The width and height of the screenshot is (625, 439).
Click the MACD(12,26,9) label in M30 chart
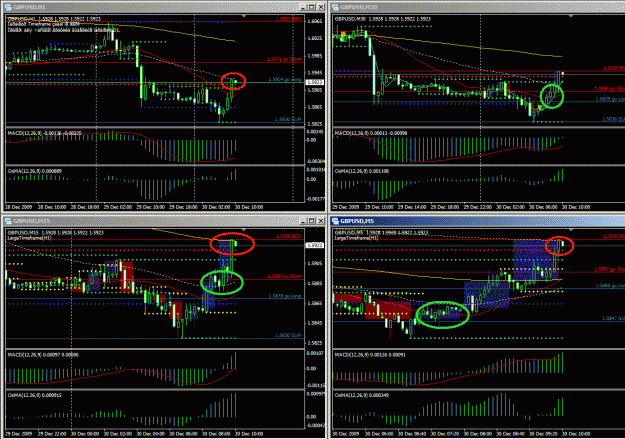[x=371, y=133]
